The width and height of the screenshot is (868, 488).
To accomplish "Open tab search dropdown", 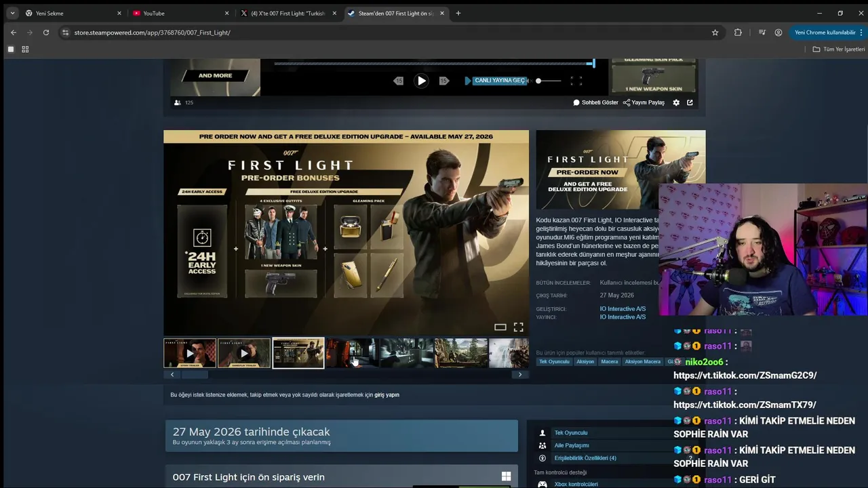I will pyautogui.click(x=12, y=13).
